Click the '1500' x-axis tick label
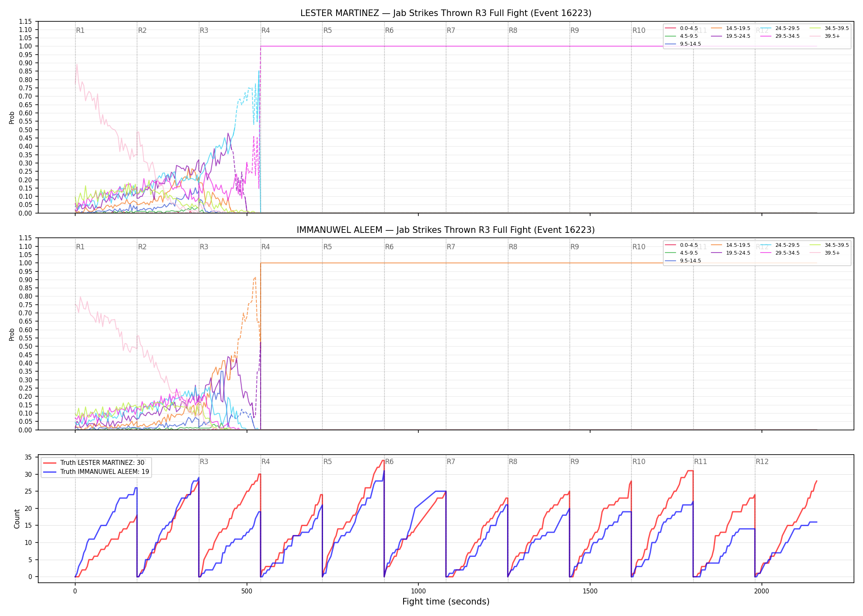This screenshot has height=616, width=863. pyautogui.click(x=590, y=591)
